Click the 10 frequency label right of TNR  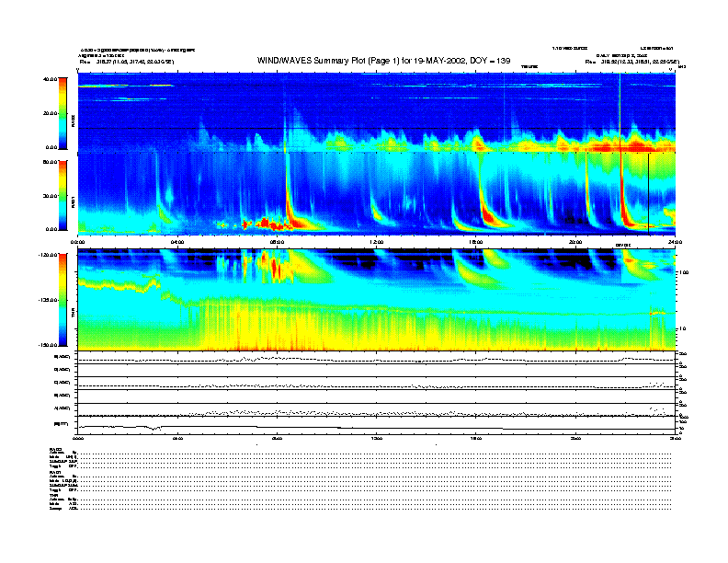683,329
